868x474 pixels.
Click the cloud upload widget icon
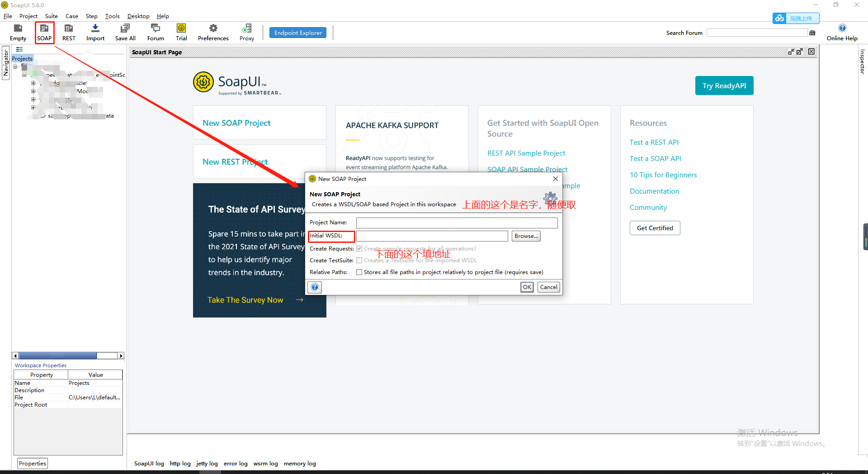[x=779, y=18]
